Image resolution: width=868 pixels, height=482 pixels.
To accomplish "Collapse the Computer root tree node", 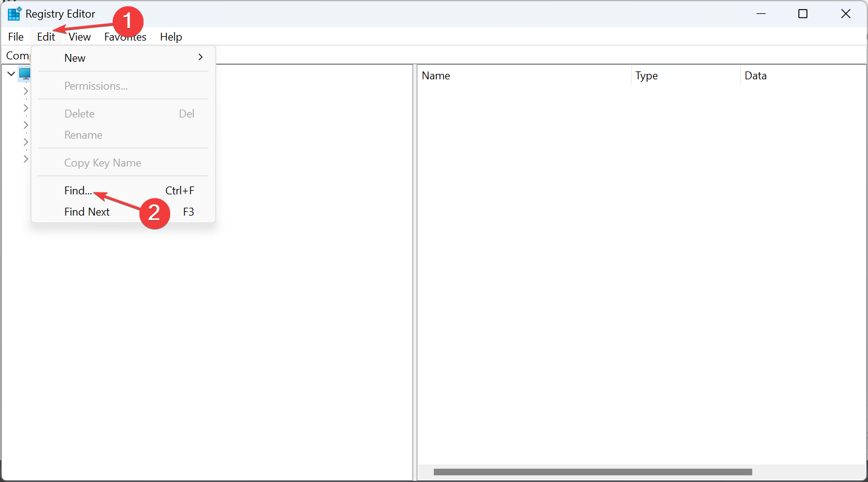I will tap(11, 74).
